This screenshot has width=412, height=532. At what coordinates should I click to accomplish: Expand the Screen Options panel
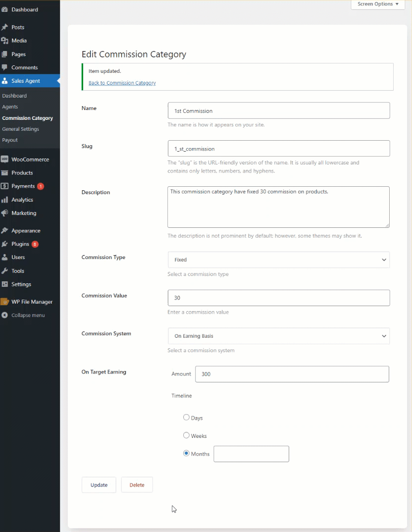tap(378, 4)
